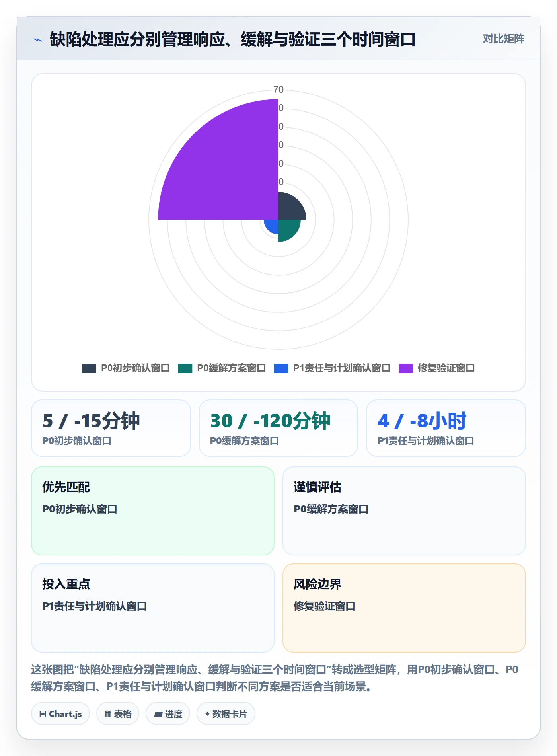The image size is (557, 756).
Task: Select the 30 / -120分钟 stat card
Action: tap(278, 428)
